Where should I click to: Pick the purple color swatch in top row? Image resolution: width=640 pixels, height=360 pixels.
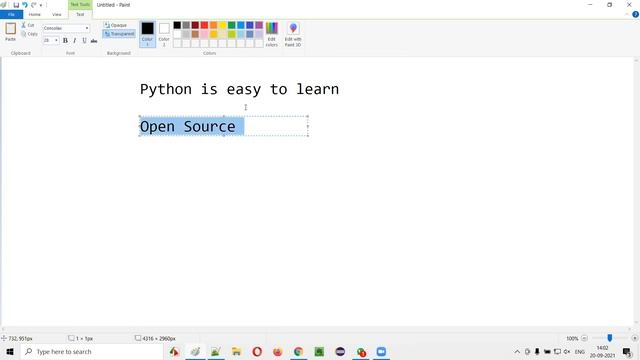259,25
